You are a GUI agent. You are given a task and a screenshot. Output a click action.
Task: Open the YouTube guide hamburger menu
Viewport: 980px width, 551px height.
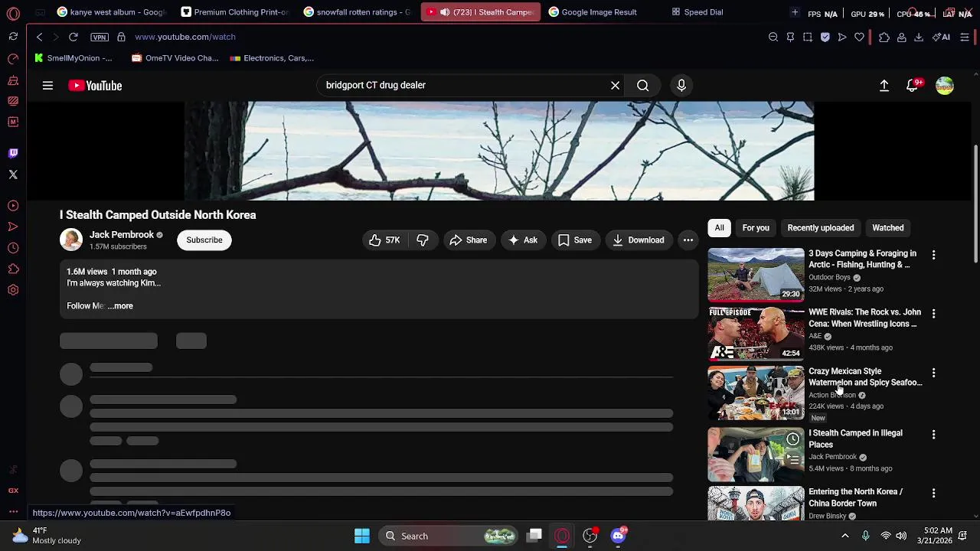47,86
